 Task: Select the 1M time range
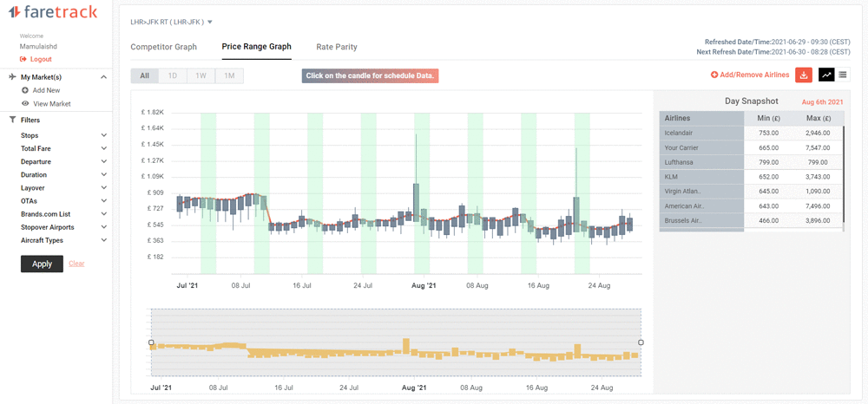[229, 76]
